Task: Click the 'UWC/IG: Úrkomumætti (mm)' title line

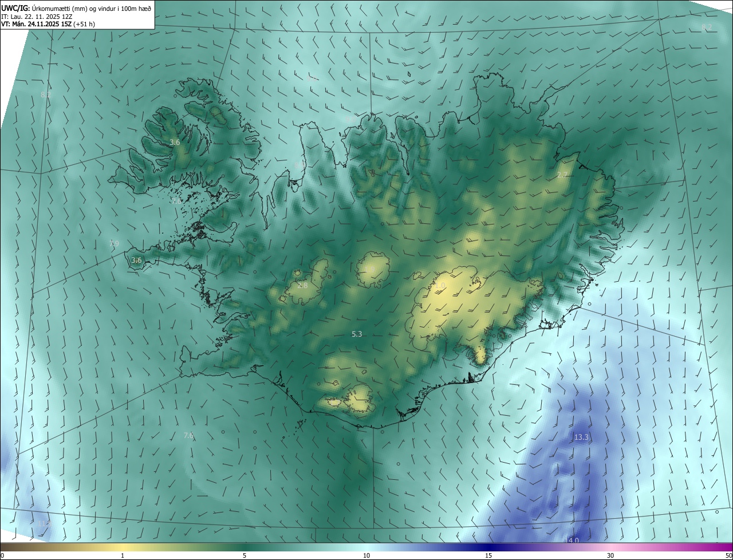Action: pyautogui.click(x=76, y=7)
